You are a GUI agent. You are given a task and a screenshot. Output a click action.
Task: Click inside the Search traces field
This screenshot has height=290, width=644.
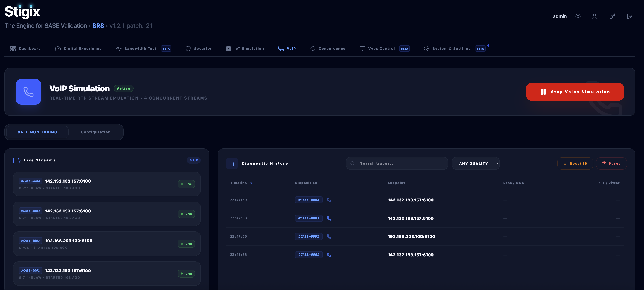coord(397,163)
